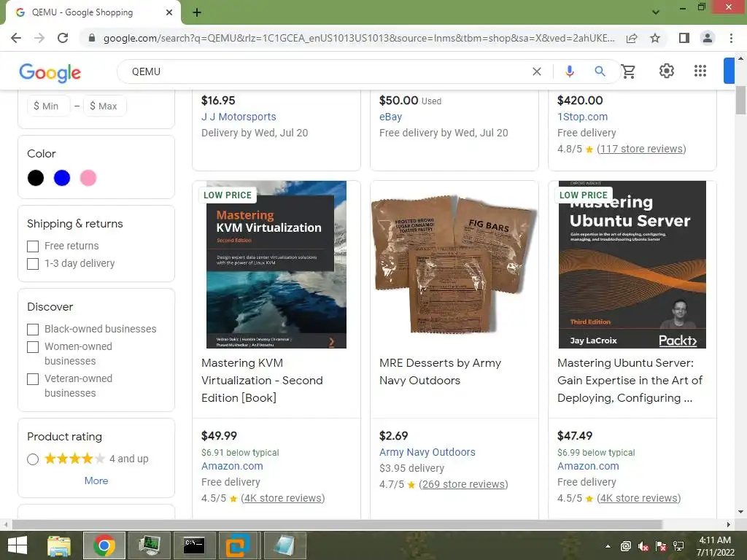The width and height of the screenshot is (747, 560).
Task: Show hidden system tray icons
Action: tap(608, 546)
